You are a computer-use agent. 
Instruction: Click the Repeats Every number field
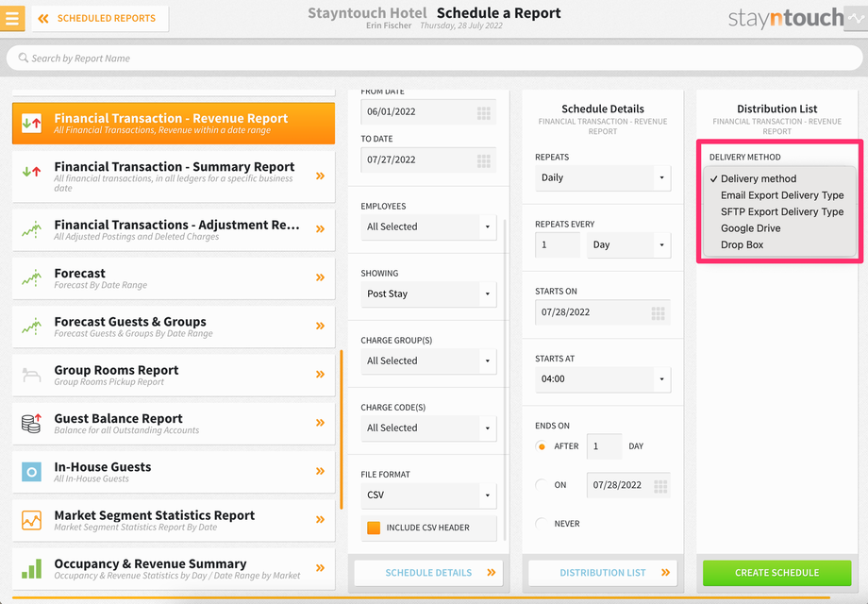click(558, 244)
